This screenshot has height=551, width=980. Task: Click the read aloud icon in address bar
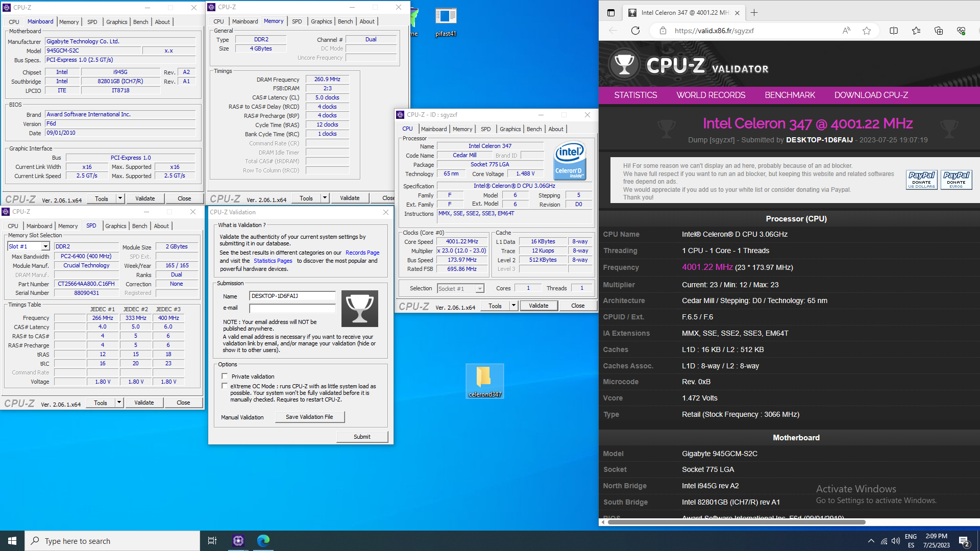[x=846, y=31]
